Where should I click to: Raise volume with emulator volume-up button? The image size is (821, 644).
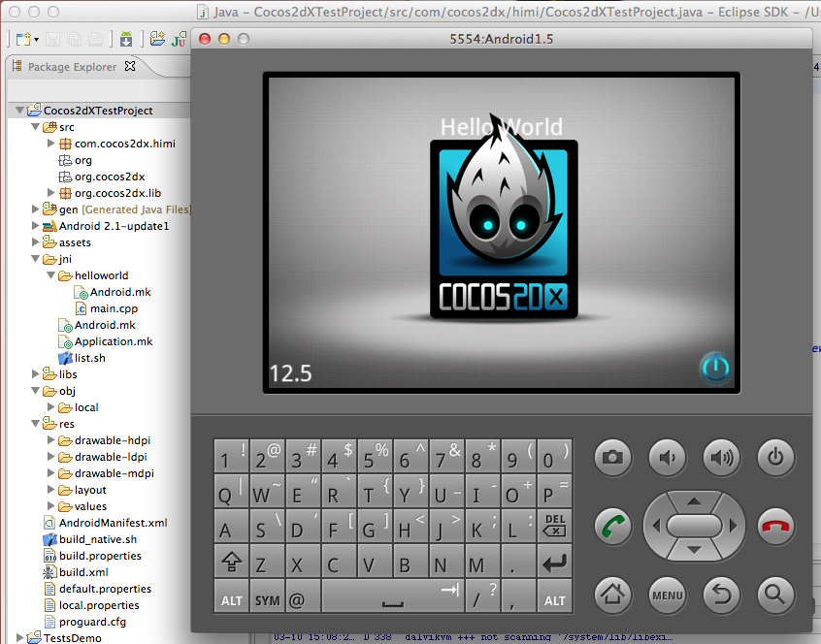pos(721,458)
